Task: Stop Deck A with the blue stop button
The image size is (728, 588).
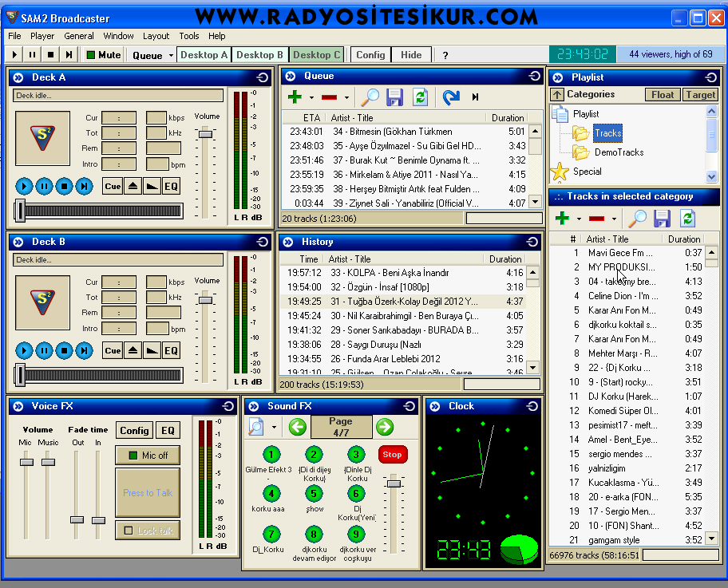Action: 64,187
